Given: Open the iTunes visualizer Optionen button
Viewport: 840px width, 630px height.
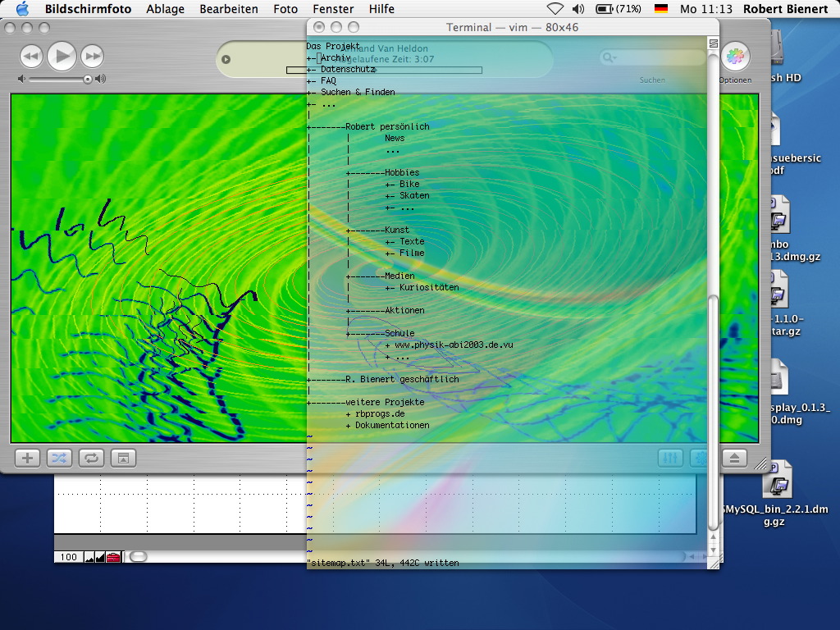Looking at the screenshot, I should [735, 57].
